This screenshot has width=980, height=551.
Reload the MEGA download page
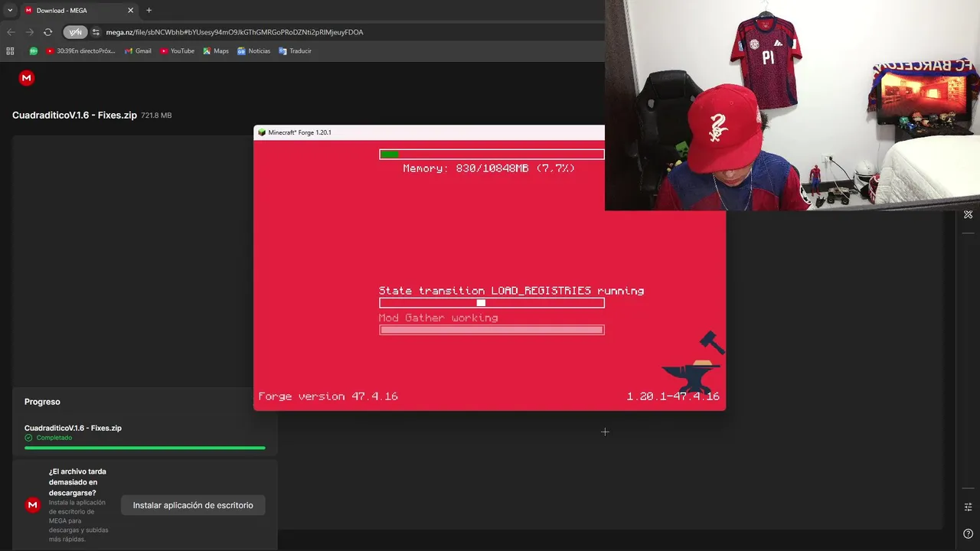pos(47,32)
